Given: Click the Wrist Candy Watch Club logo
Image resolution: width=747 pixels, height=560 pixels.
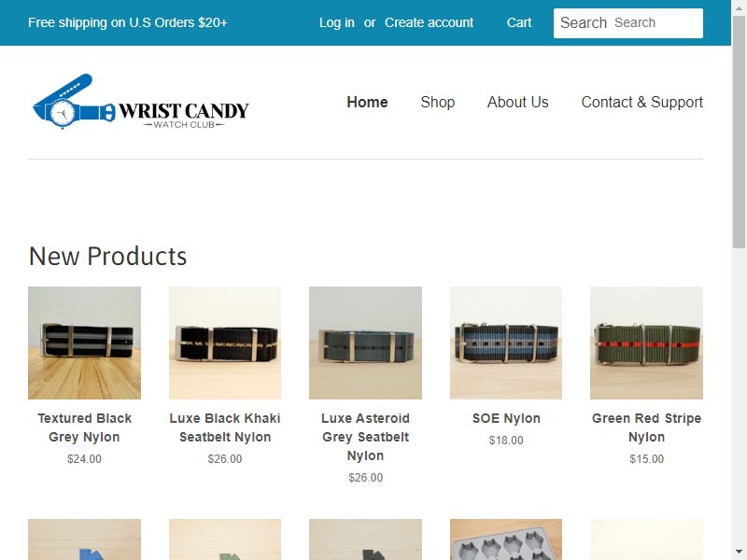Looking at the screenshot, I should coord(141,102).
